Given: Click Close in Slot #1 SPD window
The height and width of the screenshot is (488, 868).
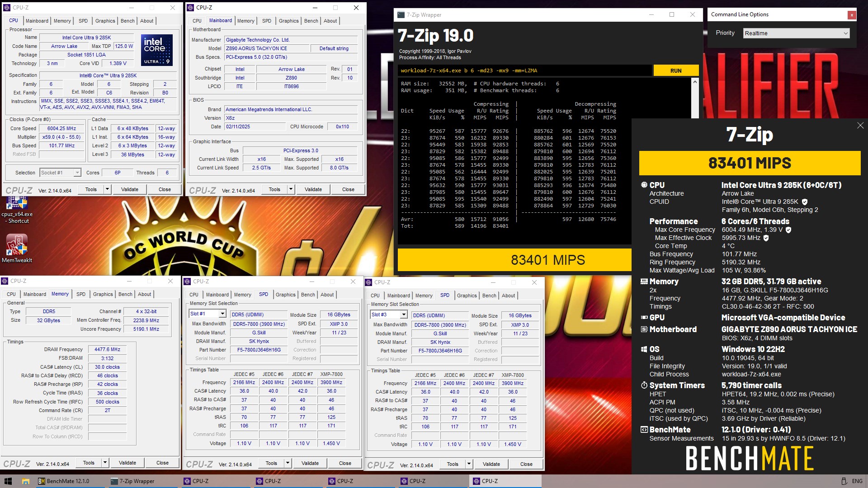Looking at the screenshot, I should click(345, 464).
